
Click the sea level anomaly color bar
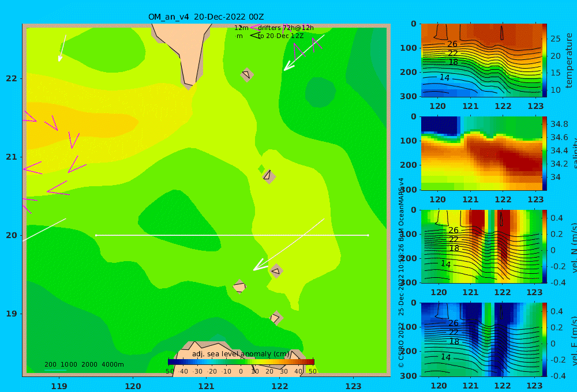coord(241,362)
